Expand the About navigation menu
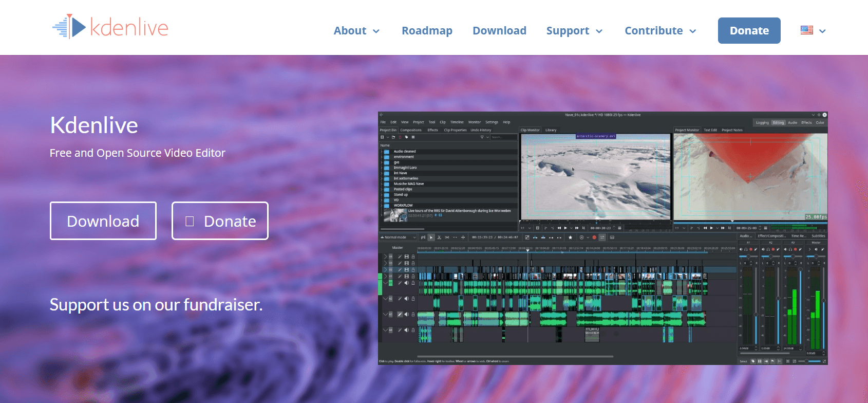Screen dimensions: 868x403 pyautogui.click(x=356, y=31)
